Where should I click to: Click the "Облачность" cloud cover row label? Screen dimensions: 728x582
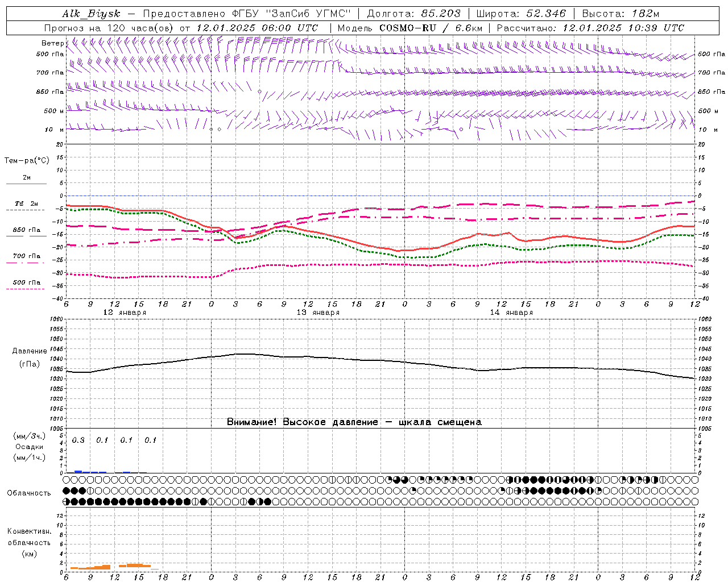point(29,493)
